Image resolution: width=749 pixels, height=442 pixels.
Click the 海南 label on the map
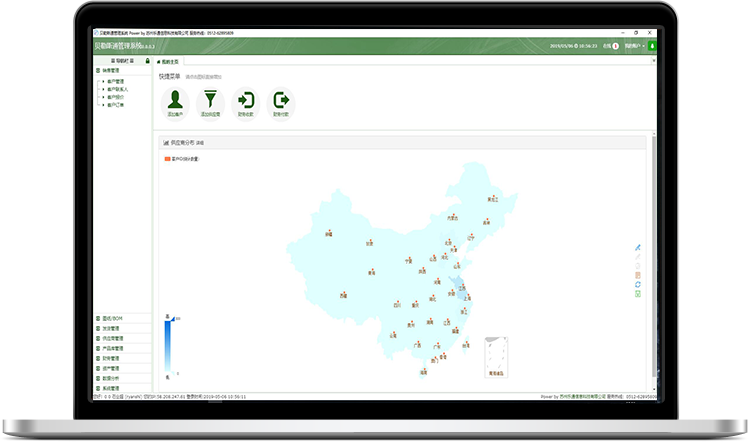(424, 372)
